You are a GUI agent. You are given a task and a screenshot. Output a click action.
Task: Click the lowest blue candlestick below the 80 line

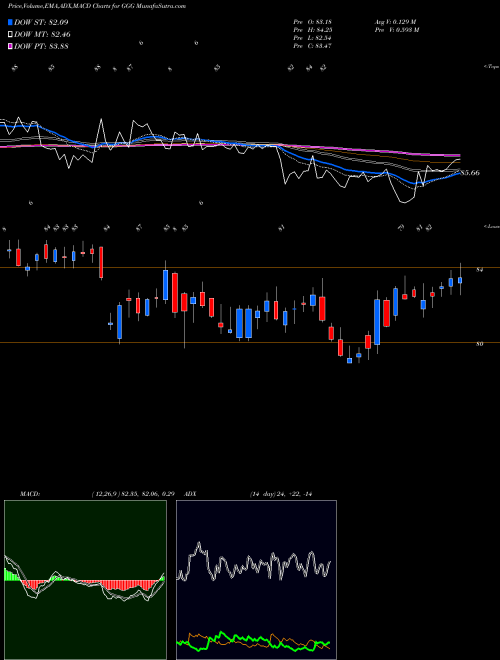349,361
